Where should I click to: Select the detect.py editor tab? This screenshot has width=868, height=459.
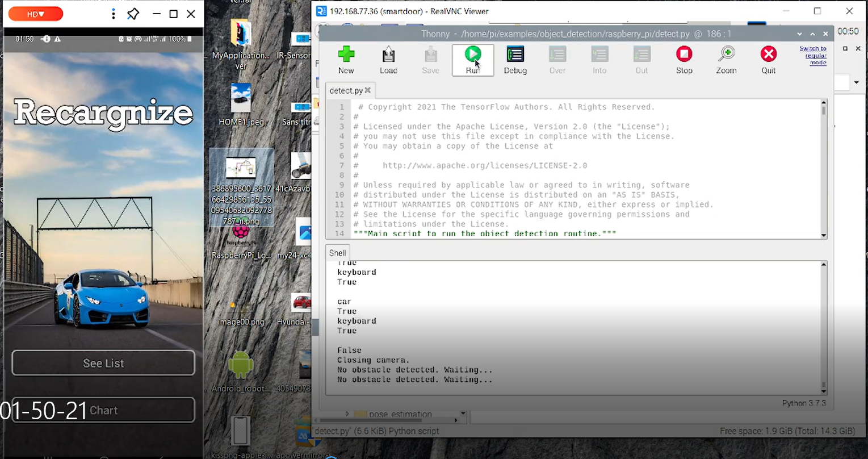tap(346, 90)
